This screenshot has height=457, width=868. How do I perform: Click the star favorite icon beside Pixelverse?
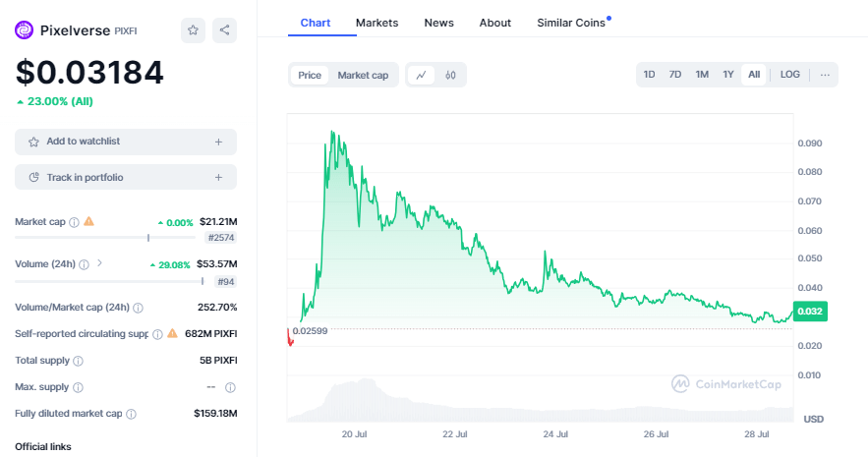click(x=193, y=30)
